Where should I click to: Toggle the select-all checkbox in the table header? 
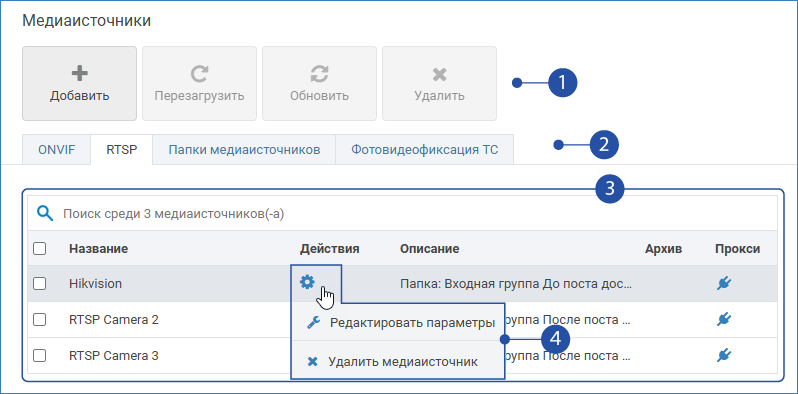coord(39,248)
